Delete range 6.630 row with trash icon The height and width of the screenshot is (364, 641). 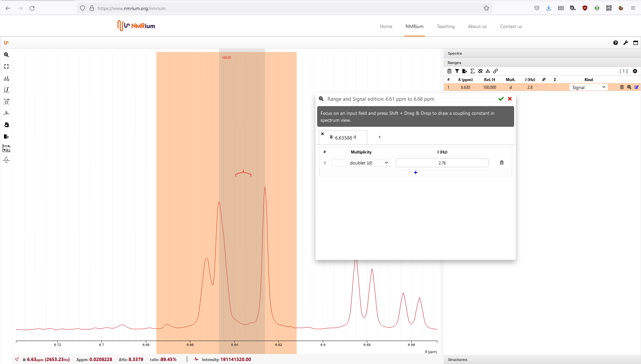tap(622, 87)
